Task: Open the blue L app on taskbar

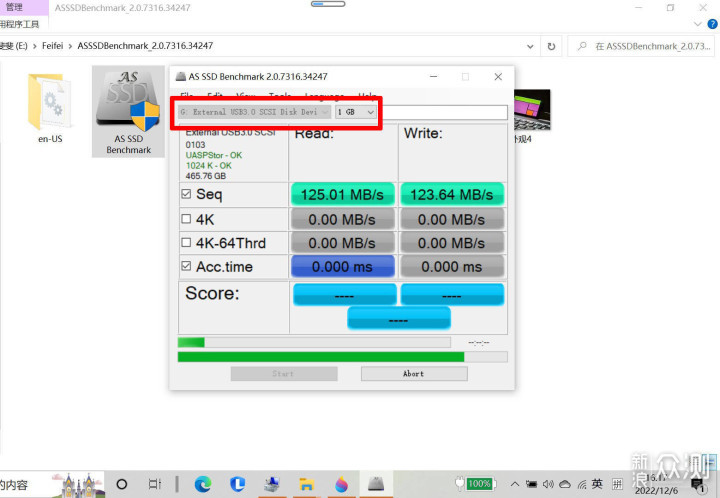Action: coord(237,484)
